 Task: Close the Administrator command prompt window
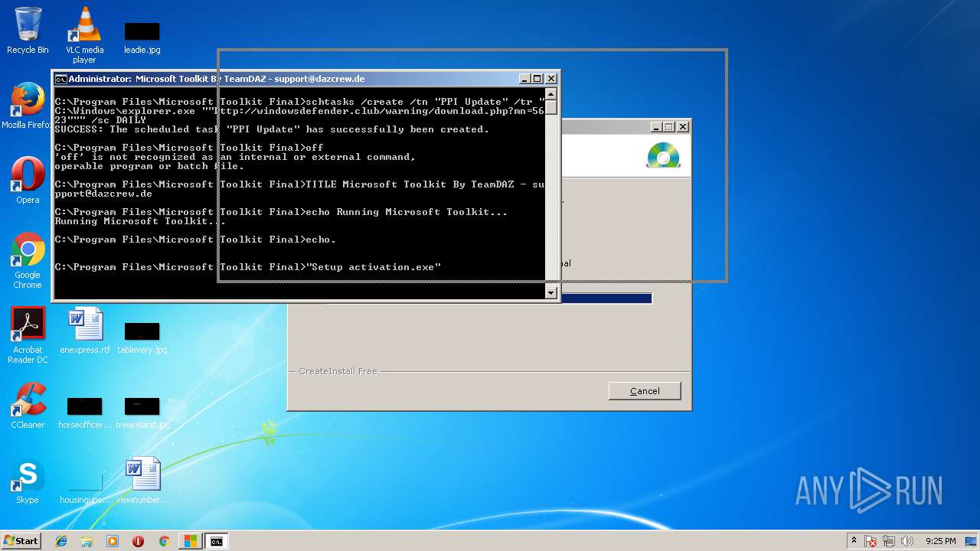point(550,79)
